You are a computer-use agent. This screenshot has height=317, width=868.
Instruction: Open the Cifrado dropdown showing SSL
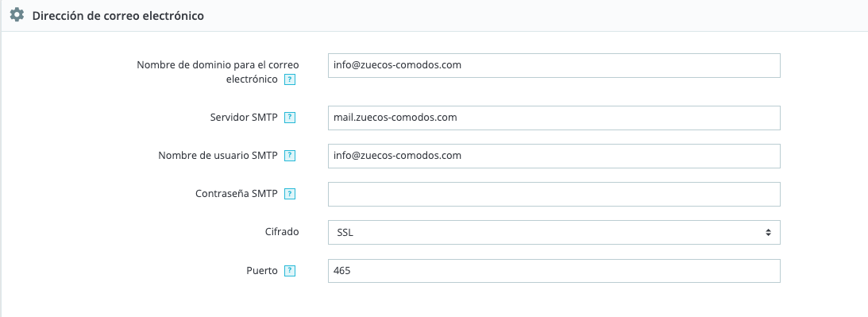[554, 233]
